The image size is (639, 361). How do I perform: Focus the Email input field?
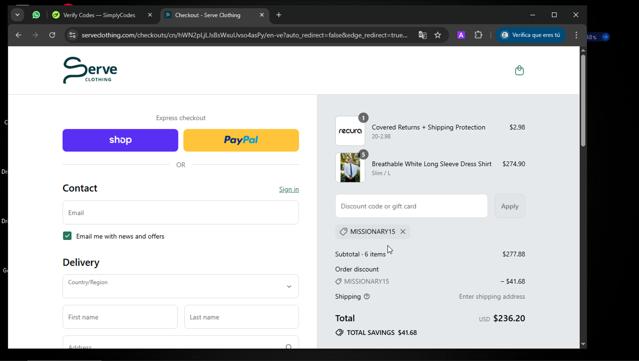point(181,212)
